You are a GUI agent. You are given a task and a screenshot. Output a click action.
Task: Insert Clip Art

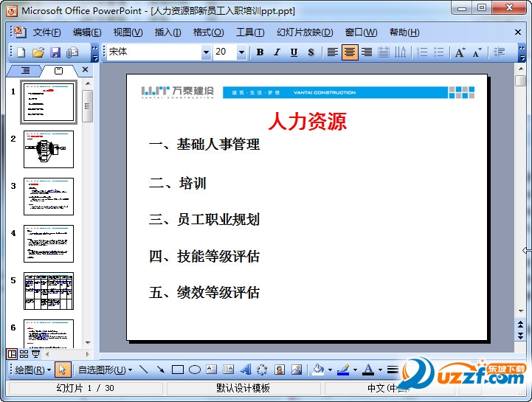[280, 370]
